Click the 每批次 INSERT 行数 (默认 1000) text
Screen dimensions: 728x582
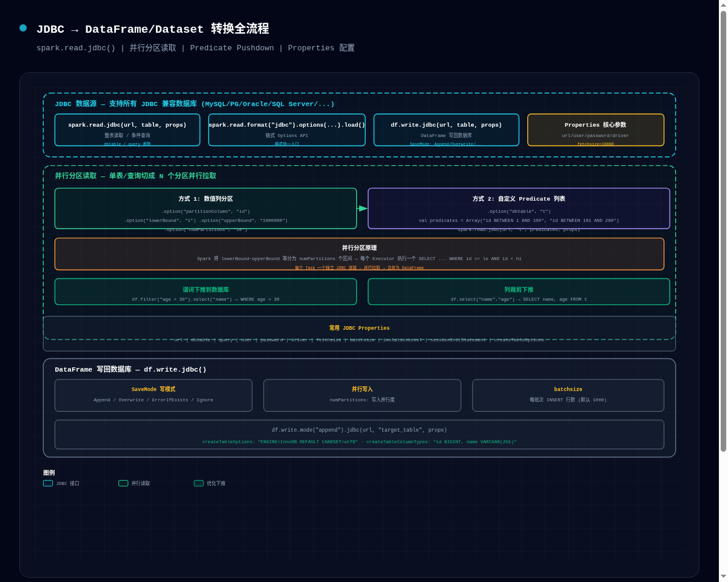coord(568,400)
